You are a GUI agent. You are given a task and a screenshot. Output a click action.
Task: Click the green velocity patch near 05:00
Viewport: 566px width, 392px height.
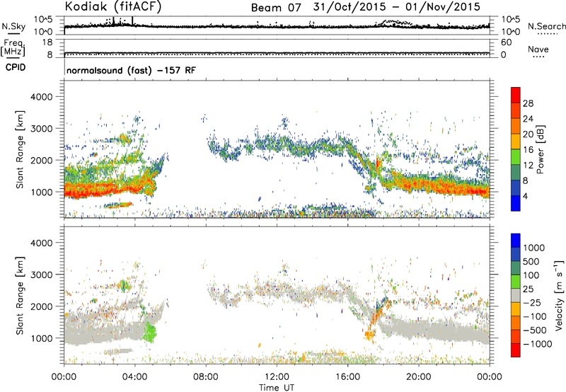coord(150,333)
